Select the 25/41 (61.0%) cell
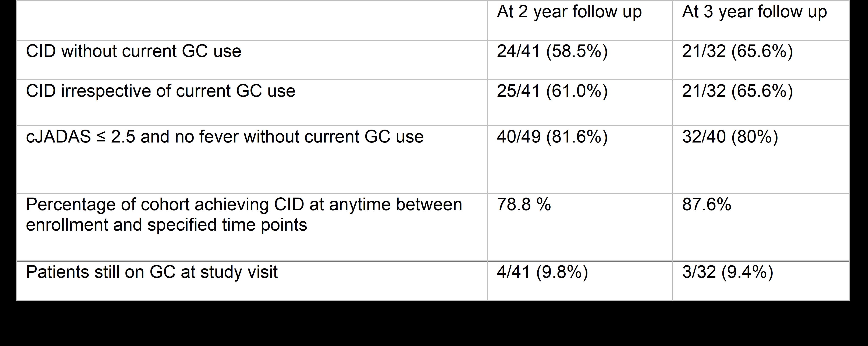Screen dimensions: 868x346 click(x=552, y=91)
